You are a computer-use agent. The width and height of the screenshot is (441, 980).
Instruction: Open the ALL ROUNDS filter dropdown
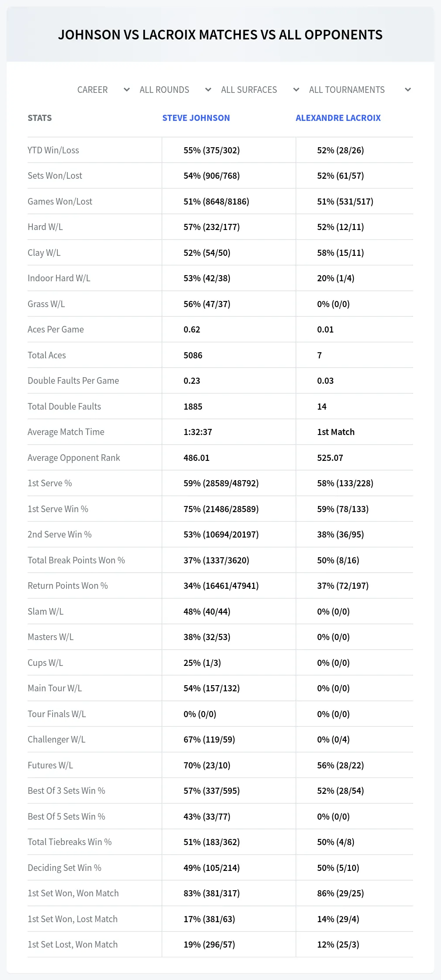(x=175, y=90)
